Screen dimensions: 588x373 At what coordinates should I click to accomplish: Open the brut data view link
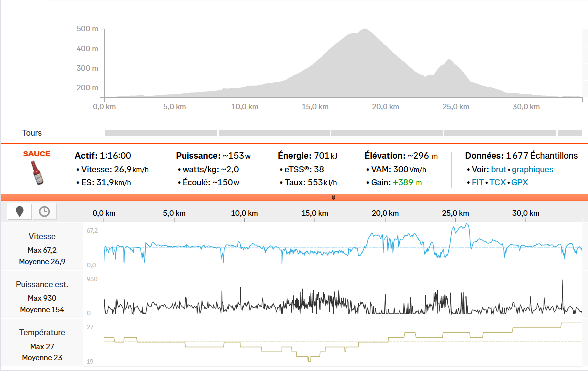(x=498, y=169)
